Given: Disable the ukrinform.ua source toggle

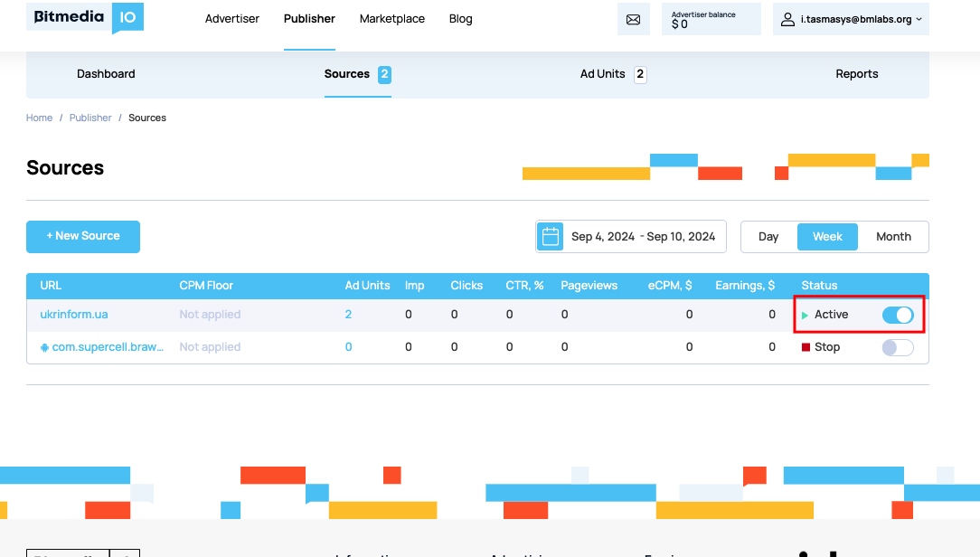Looking at the screenshot, I should pos(897,315).
